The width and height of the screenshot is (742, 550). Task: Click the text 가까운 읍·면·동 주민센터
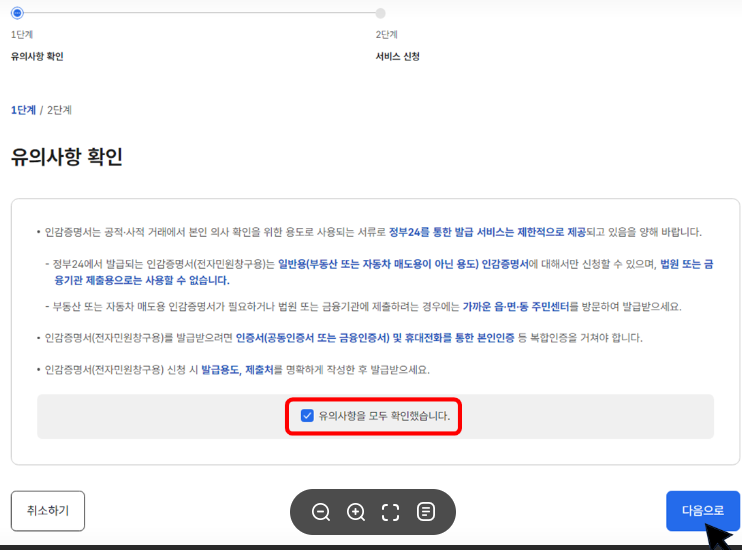[x=516, y=307]
